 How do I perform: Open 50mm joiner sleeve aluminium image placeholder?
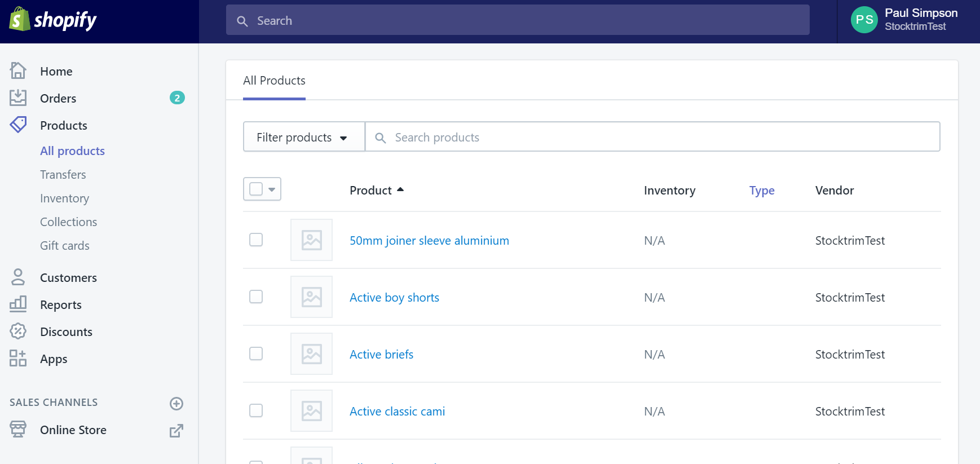click(311, 240)
